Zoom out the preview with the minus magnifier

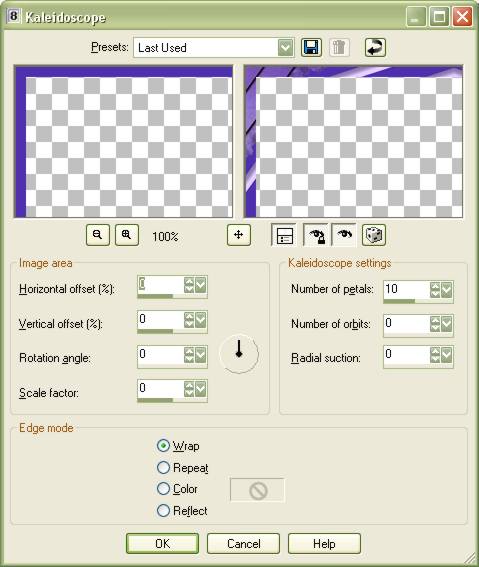click(x=98, y=235)
